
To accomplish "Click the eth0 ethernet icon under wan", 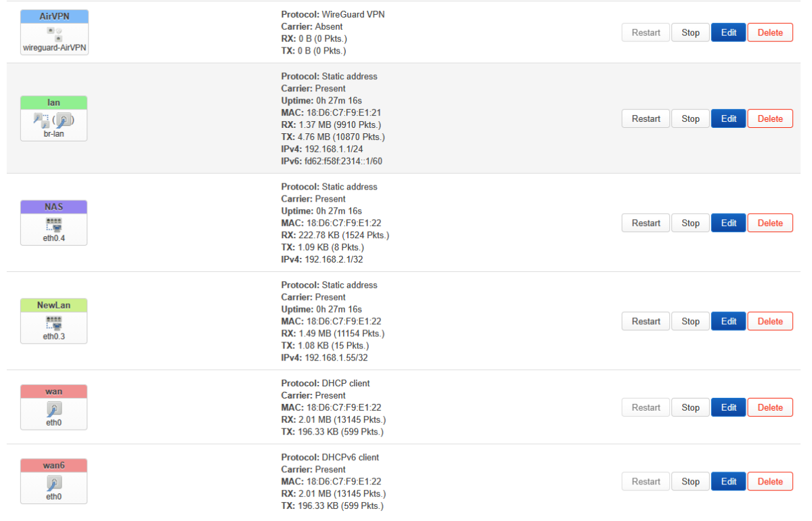I will 54,409.
